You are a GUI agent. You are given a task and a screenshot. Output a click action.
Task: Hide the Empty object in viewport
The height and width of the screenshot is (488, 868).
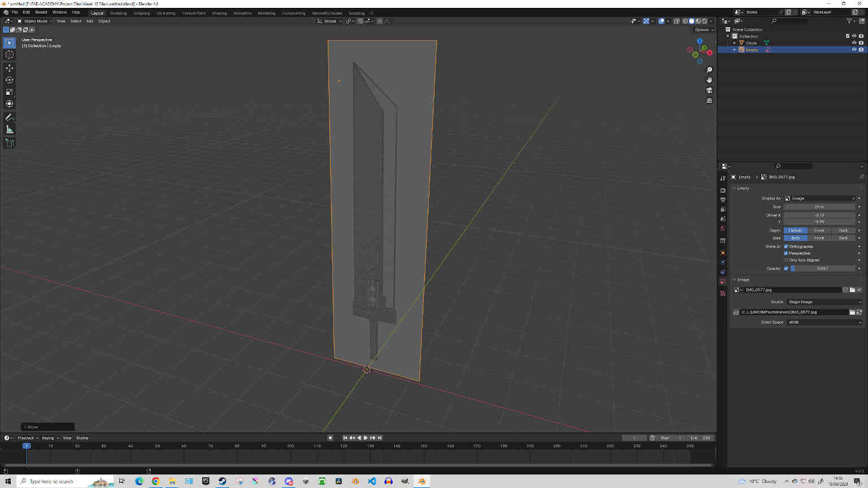[x=854, y=50]
